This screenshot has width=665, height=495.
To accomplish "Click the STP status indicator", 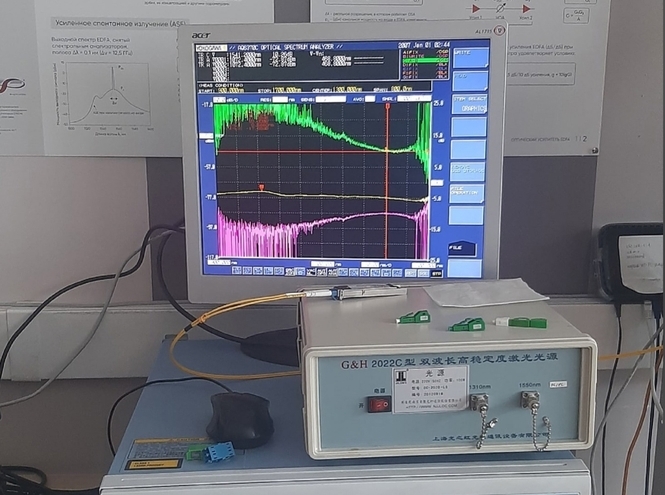I will [x=436, y=274].
